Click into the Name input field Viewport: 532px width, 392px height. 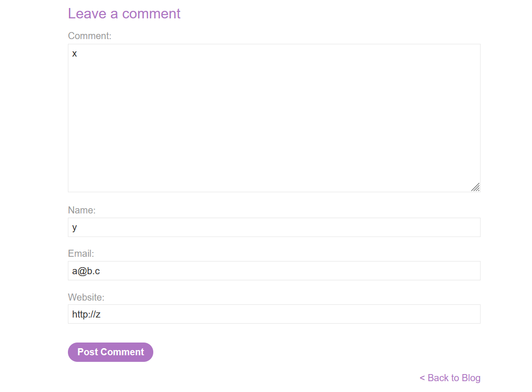pyautogui.click(x=274, y=228)
